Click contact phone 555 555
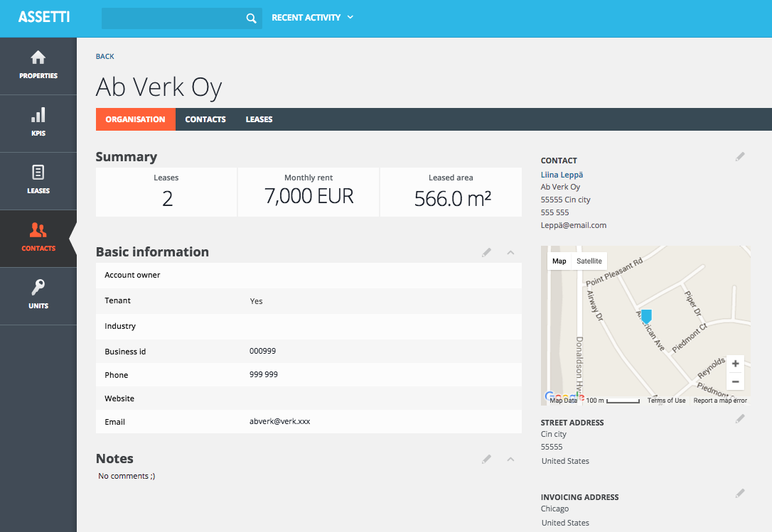This screenshot has width=772, height=532. coord(555,212)
